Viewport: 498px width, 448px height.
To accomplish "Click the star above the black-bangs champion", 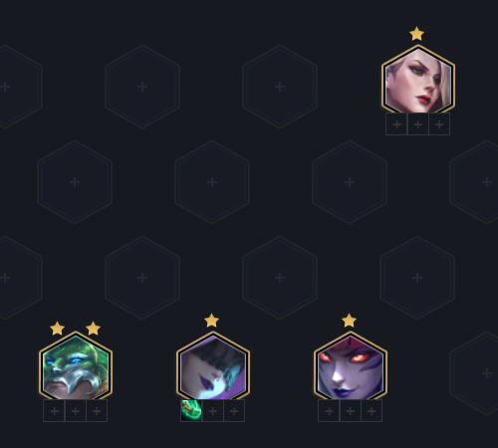I will coord(211,321).
